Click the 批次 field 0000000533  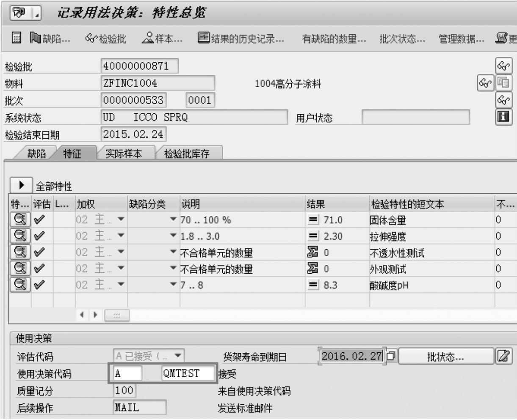point(134,100)
